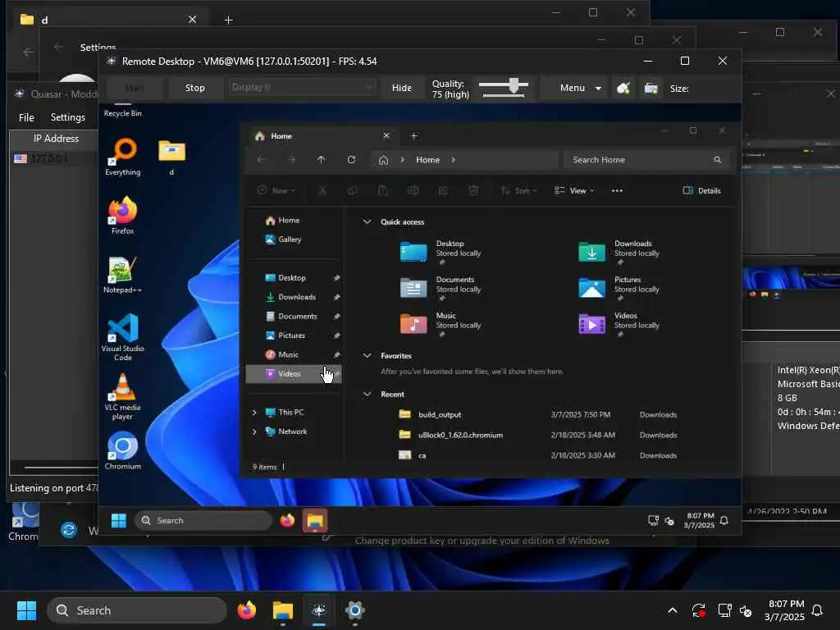Viewport: 840px width, 630px height.
Task: Open folder 'd' on remote desktop
Action: click(x=171, y=157)
